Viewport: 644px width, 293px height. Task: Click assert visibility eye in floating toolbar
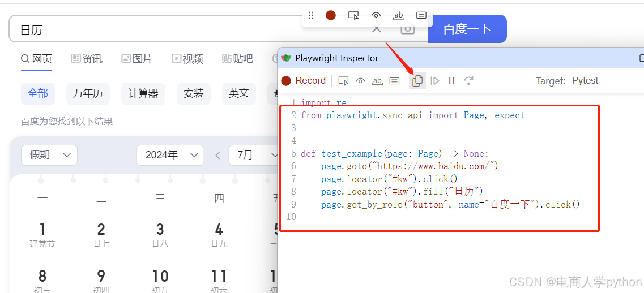point(376,16)
